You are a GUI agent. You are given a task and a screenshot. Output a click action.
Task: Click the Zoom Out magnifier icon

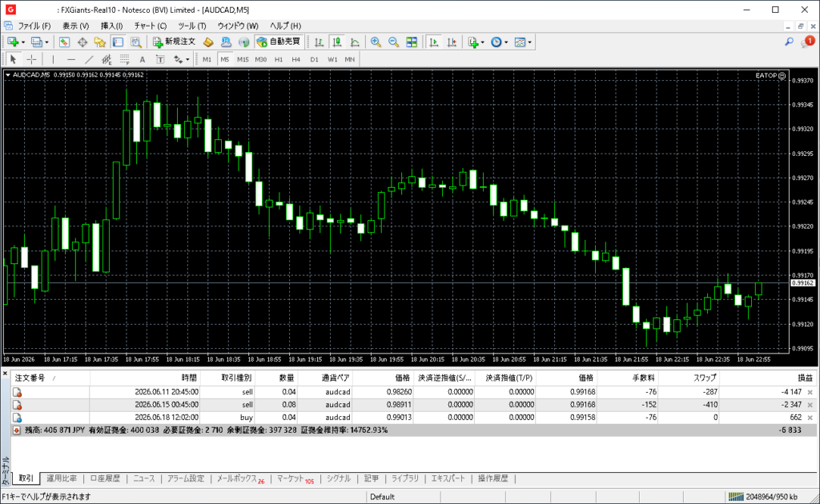393,42
